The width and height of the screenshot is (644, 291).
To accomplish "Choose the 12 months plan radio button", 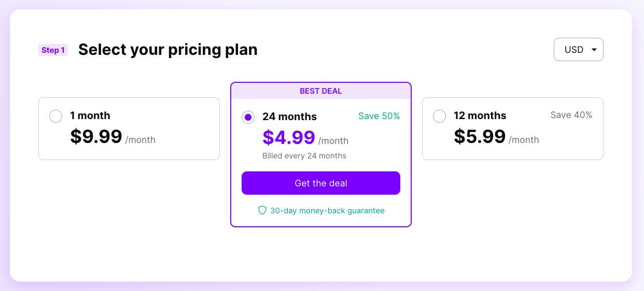I will tap(439, 116).
